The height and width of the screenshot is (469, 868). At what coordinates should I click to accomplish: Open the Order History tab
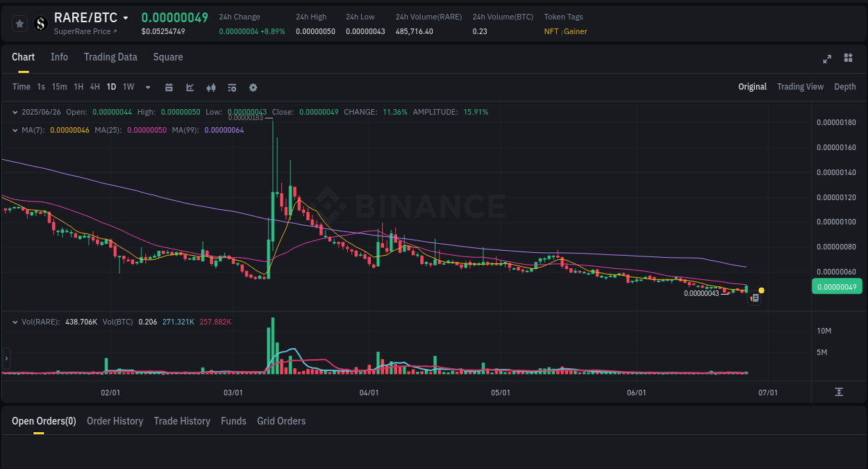115,421
